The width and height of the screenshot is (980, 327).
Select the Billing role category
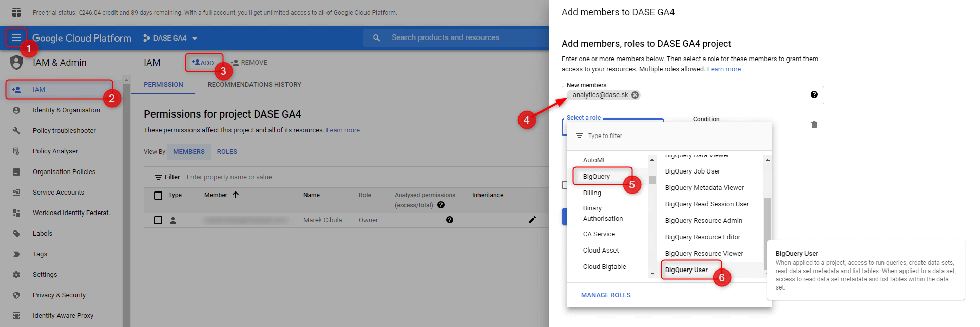[592, 193]
